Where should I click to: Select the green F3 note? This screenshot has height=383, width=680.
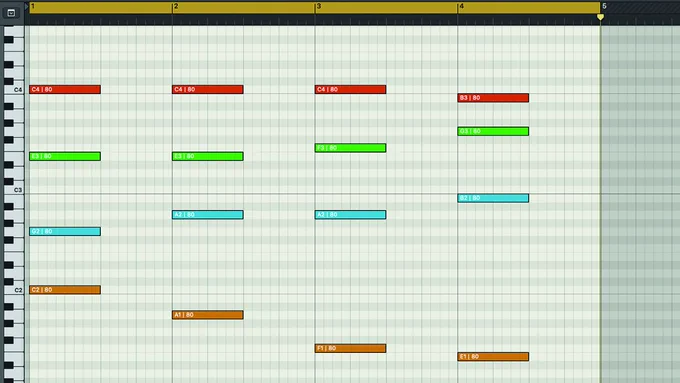(x=350, y=148)
